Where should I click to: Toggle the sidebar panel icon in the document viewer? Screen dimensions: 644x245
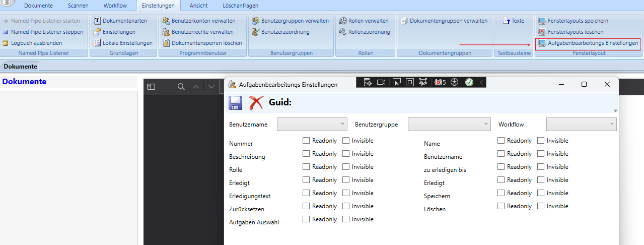[x=151, y=87]
